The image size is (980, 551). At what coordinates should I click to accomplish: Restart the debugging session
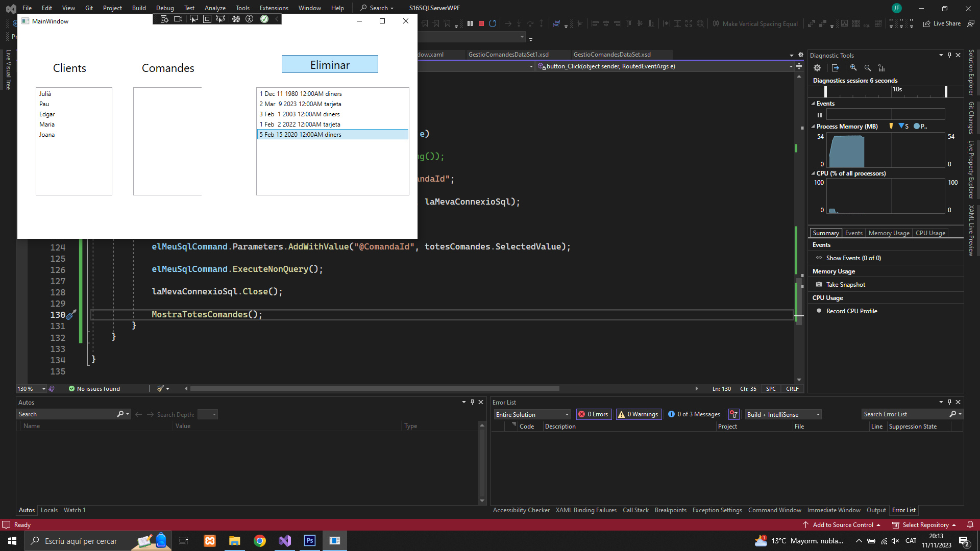coord(493,23)
